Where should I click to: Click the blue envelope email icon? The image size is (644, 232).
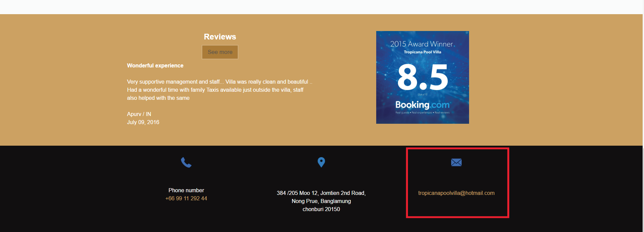(x=456, y=163)
